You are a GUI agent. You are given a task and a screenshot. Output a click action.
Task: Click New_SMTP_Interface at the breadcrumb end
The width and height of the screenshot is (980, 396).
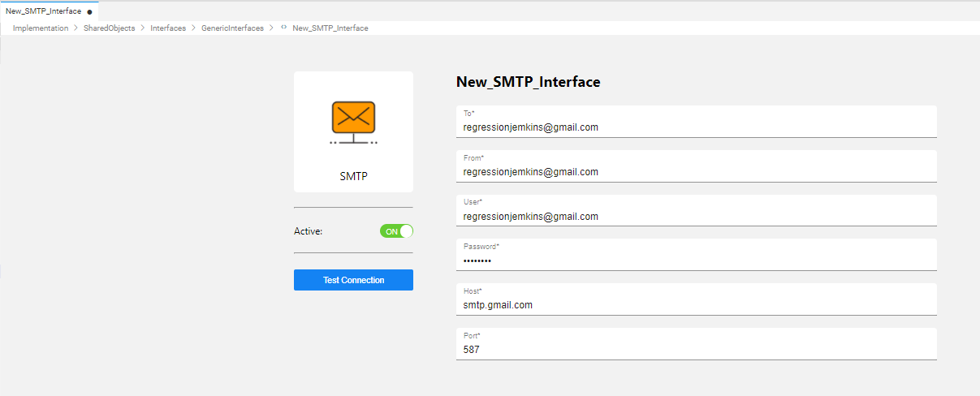point(330,28)
